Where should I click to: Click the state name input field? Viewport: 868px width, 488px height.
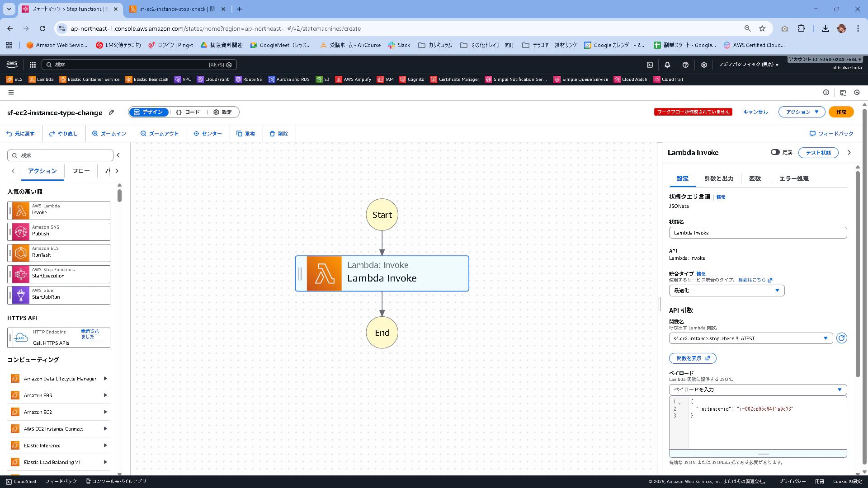[758, 233]
